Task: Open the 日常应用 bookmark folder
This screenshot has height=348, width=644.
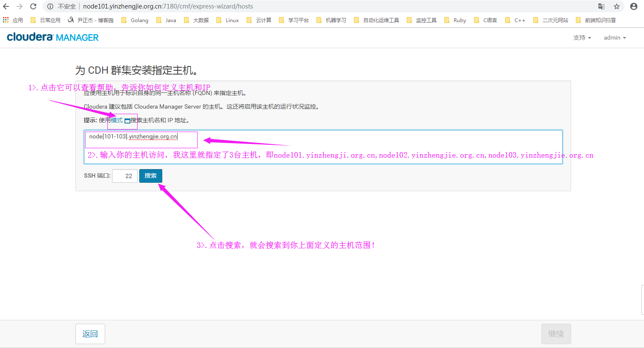Action: [x=46, y=20]
